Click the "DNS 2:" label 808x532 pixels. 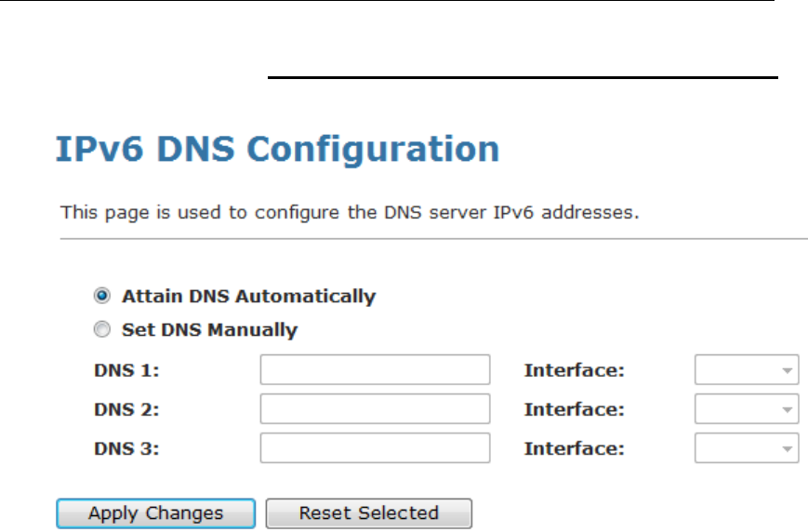click(x=127, y=409)
